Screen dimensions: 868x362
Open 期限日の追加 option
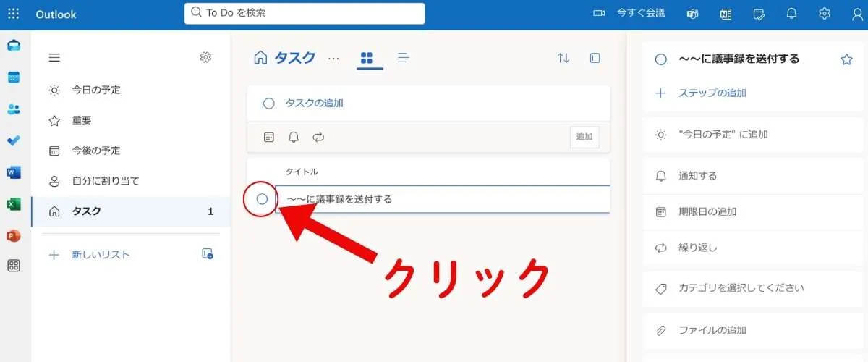752,212
